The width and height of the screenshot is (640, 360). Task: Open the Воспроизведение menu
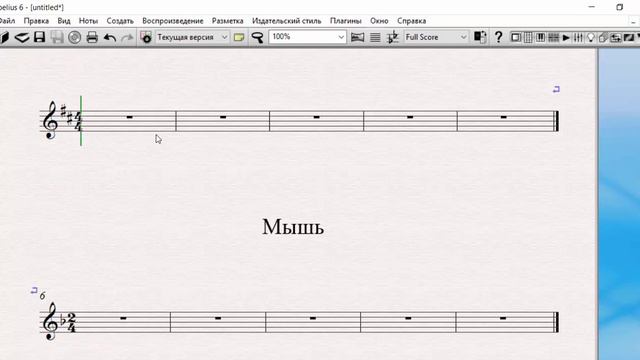(173, 21)
